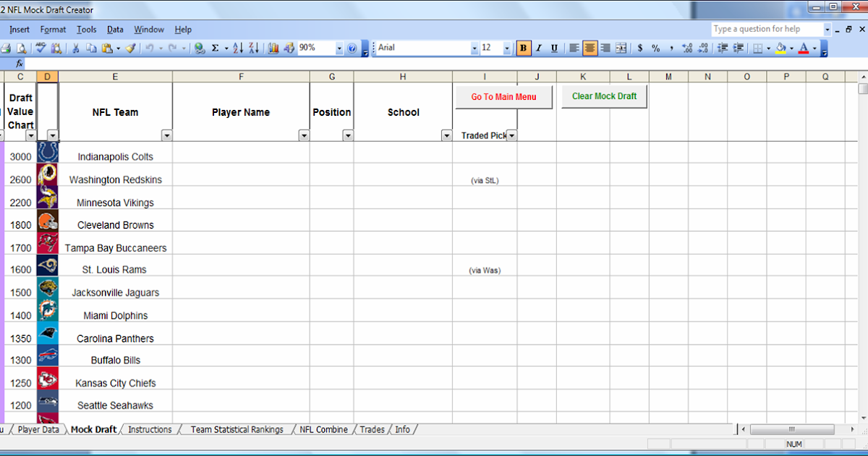Run the Spelling check tool
The image size is (868, 456).
pos(41,48)
